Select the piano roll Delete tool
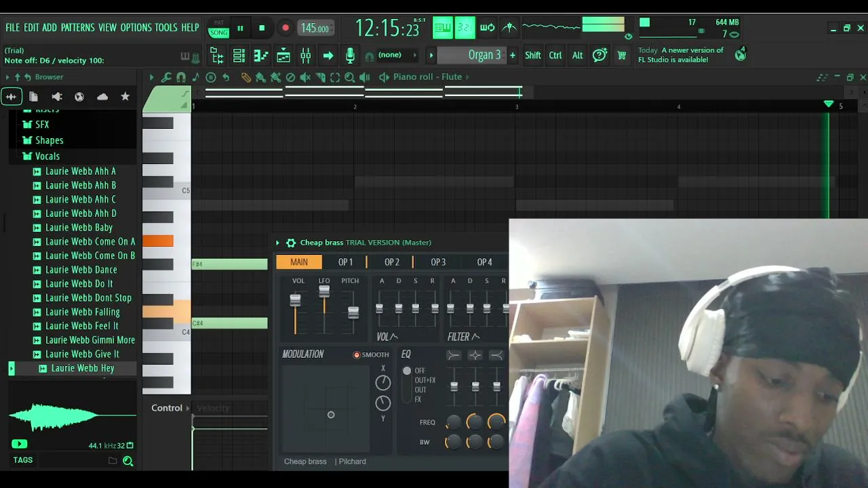This screenshot has width=868, height=488. [x=291, y=77]
